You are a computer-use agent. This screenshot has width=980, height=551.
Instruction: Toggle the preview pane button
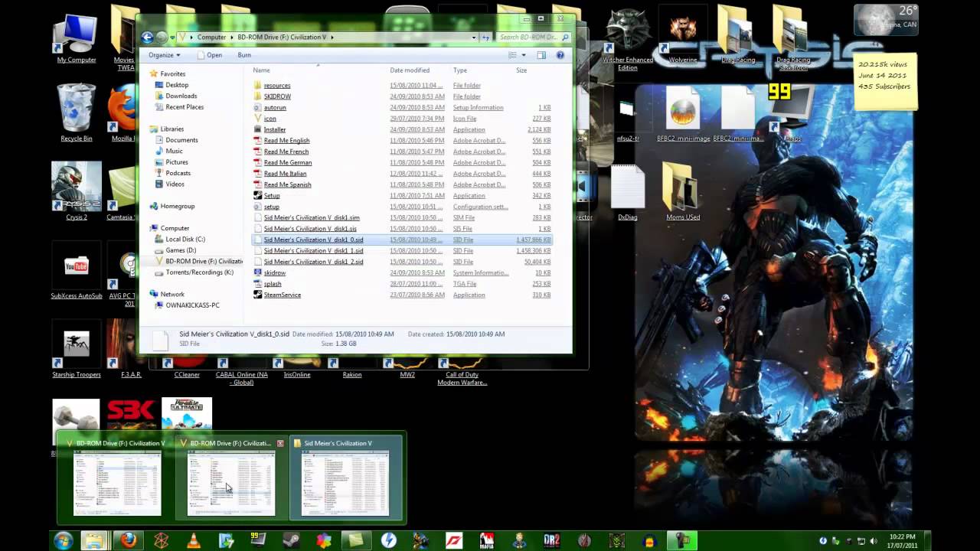[x=541, y=55]
